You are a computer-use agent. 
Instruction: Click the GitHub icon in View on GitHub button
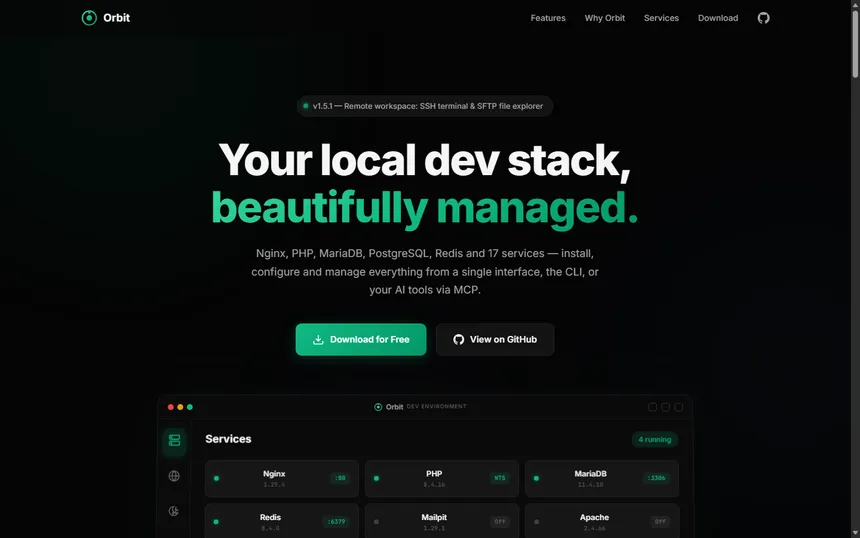click(459, 339)
